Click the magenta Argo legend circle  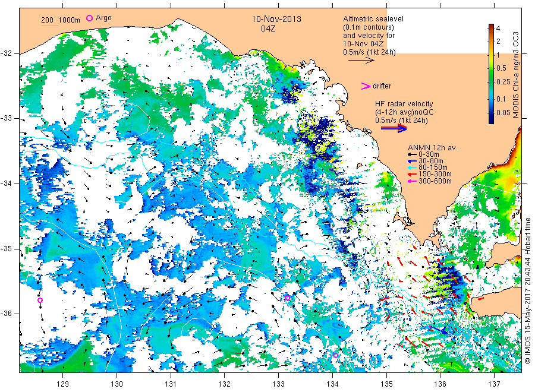pos(89,18)
